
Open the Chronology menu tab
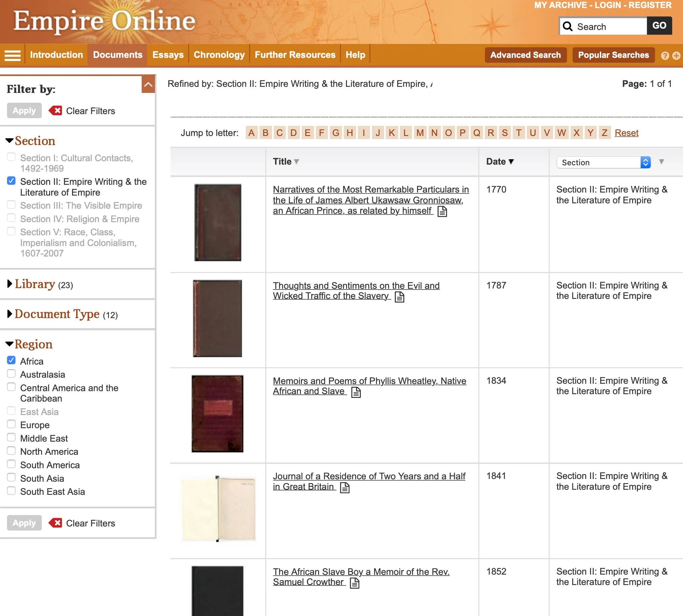pos(219,55)
